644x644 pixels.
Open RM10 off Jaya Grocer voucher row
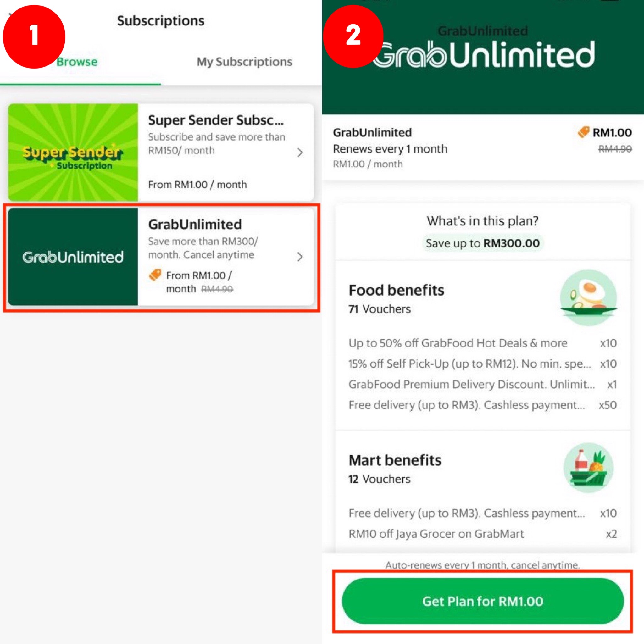click(483, 534)
